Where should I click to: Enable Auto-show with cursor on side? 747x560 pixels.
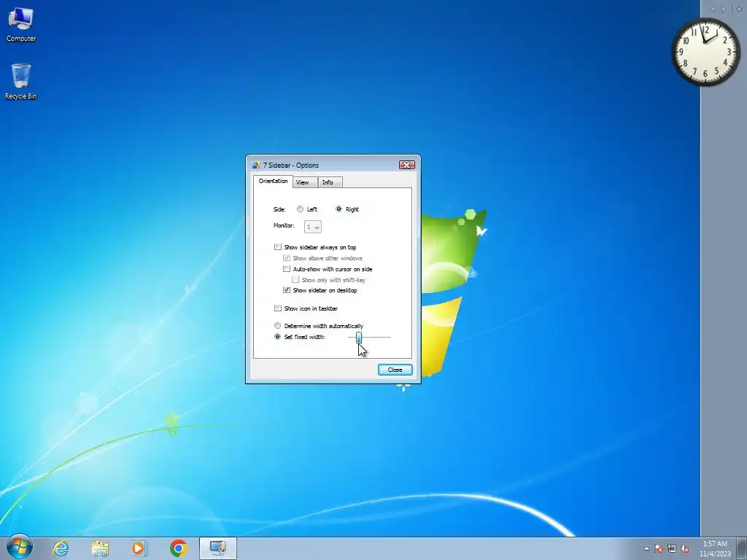(x=286, y=269)
